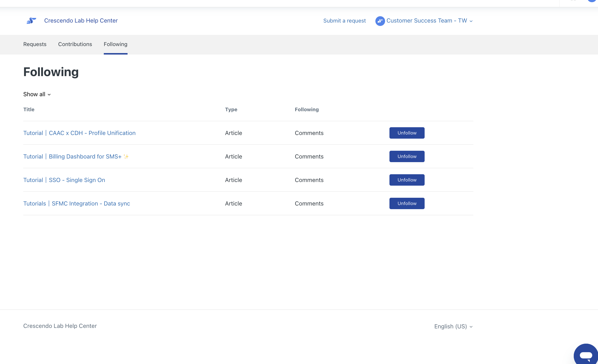Open the SFMC Integration - Data sync tutorial
598x364 pixels.
point(76,204)
